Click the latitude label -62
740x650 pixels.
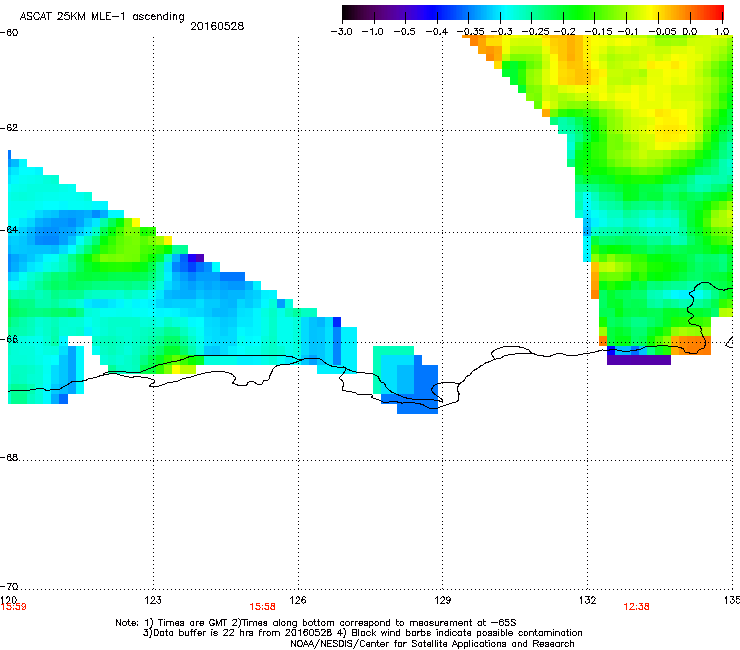click(x=9, y=128)
